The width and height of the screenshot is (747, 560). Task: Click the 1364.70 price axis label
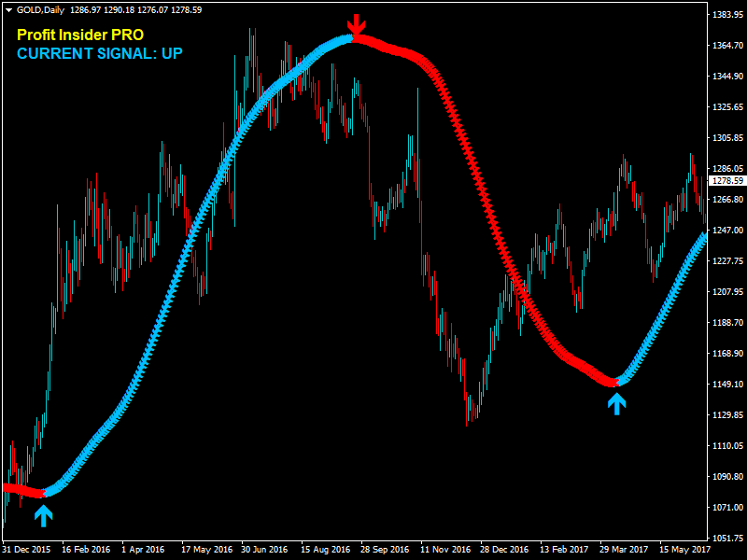coord(727,46)
